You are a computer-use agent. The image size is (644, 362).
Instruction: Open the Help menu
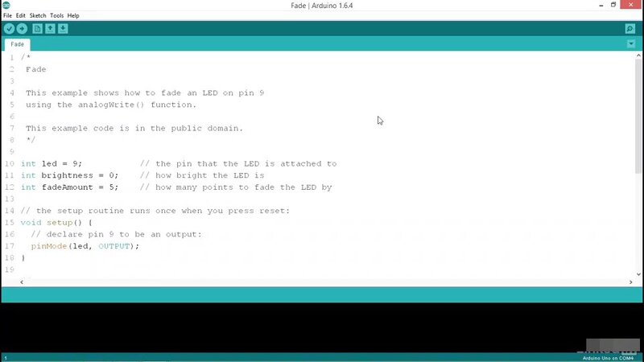[x=73, y=15]
